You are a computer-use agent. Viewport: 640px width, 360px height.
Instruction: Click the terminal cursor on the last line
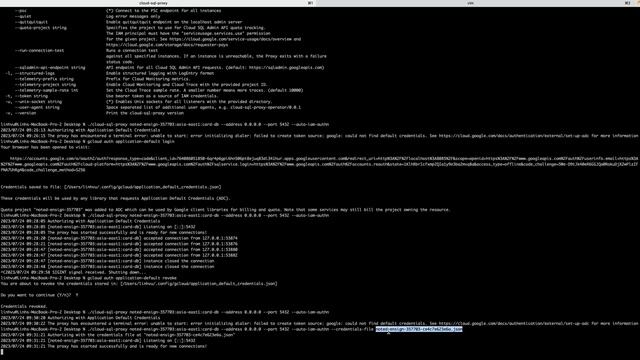point(2,352)
